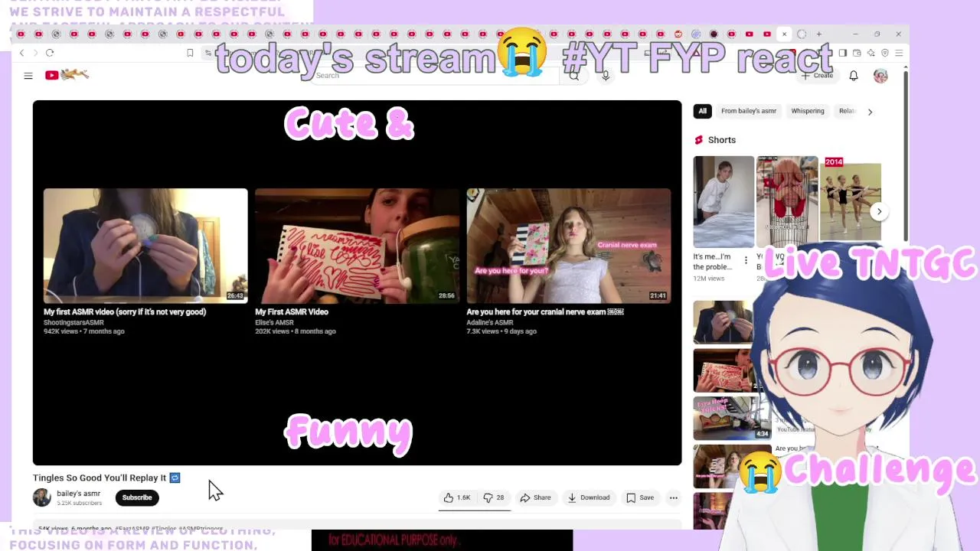Play 'My First ASMR Video' by Elise's ASMR thumbnail
The image size is (980, 551).
357,246
